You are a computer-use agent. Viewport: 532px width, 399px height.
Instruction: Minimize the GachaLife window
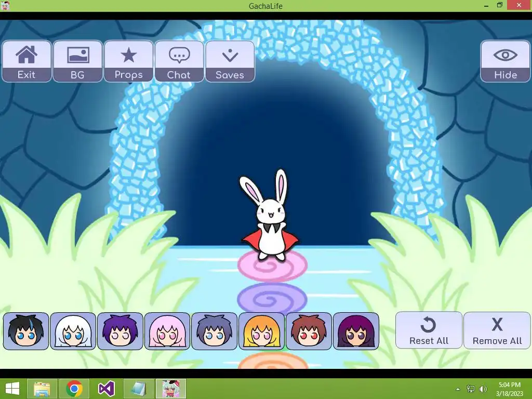point(486,6)
